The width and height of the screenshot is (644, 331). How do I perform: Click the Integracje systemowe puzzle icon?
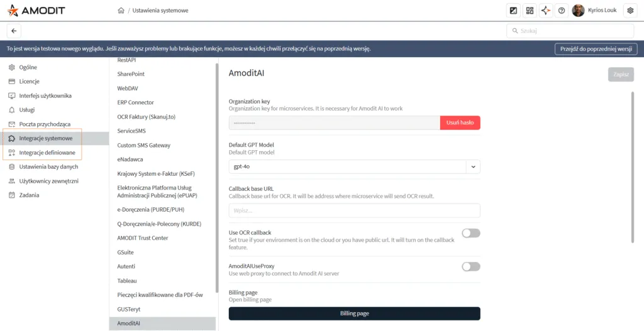coord(11,139)
